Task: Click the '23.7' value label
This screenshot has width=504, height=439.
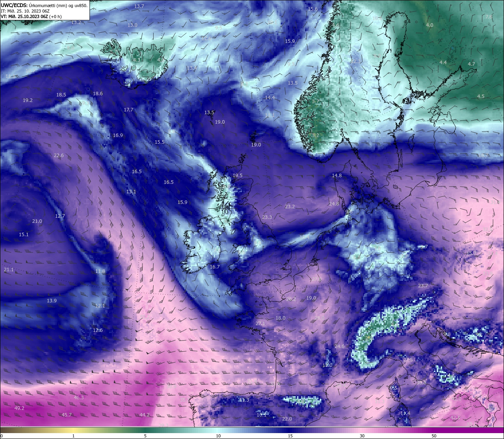Action: (x=423, y=286)
